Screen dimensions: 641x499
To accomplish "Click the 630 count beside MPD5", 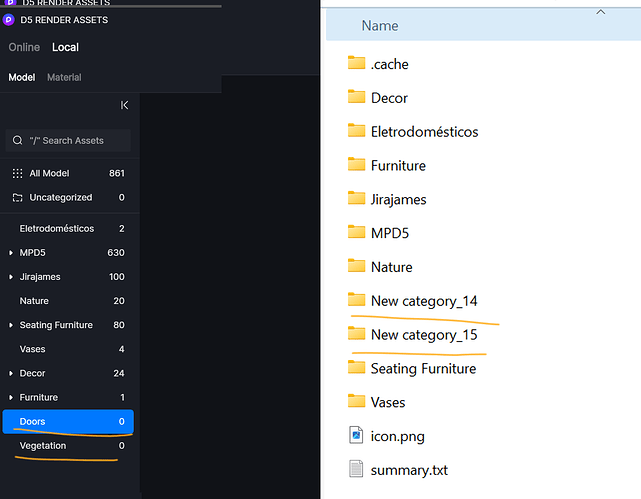I will pyautogui.click(x=116, y=253).
